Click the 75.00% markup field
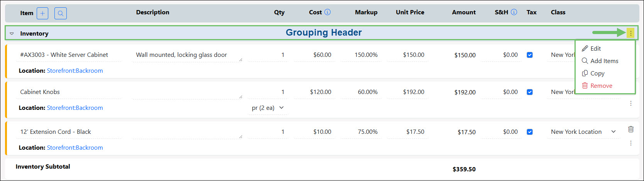The height and width of the screenshot is (181, 644). pyautogui.click(x=361, y=132)
